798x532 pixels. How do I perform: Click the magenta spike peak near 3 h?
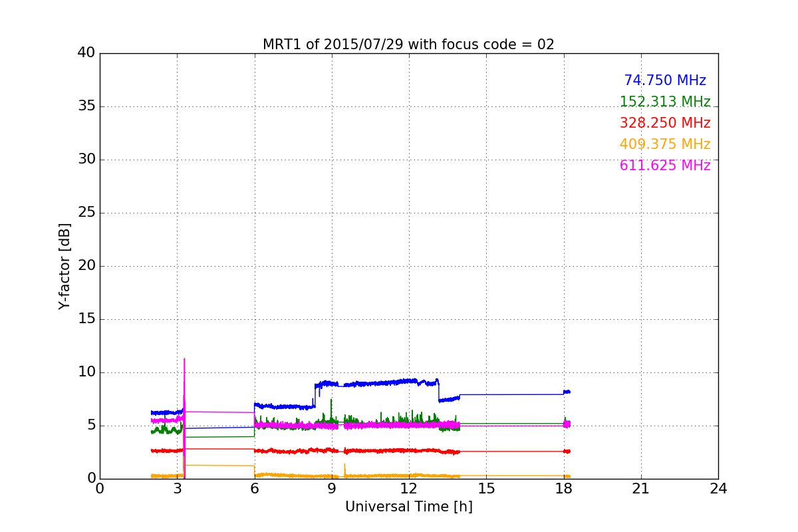[184, 359]
